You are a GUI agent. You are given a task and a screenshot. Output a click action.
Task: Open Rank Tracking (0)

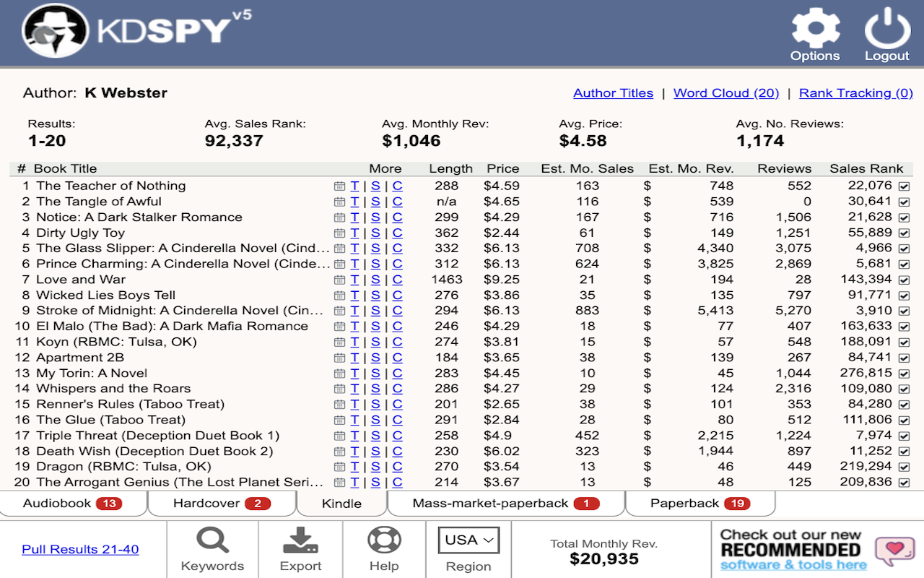(x=855, y=92)
